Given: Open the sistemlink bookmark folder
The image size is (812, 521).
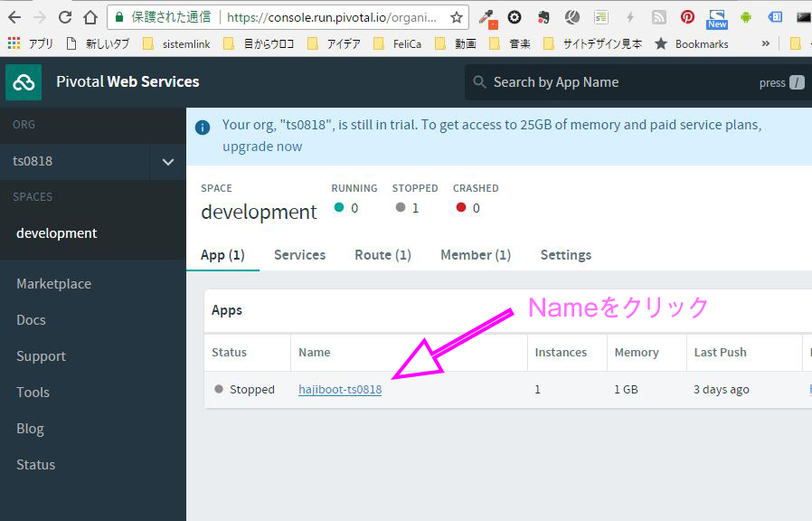Looking at the screenshot, I should (x=176, y=44).
